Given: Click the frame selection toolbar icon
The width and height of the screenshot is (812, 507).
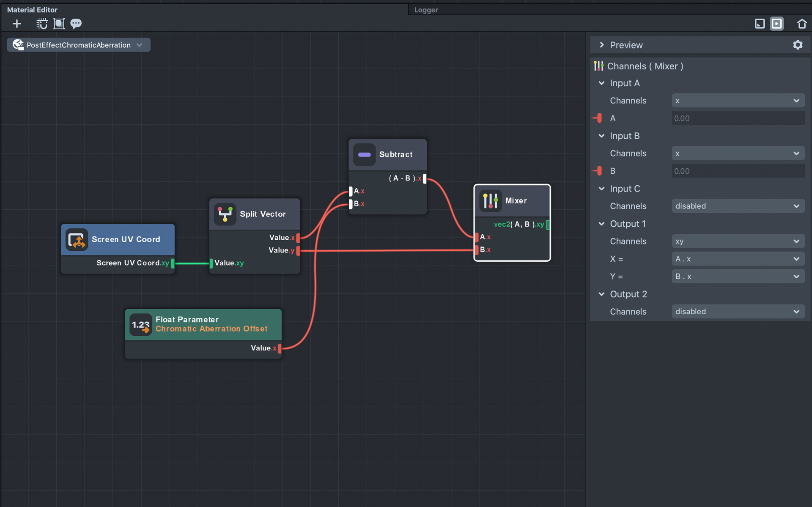Looking at the screenshot, I should click(59, 24).
